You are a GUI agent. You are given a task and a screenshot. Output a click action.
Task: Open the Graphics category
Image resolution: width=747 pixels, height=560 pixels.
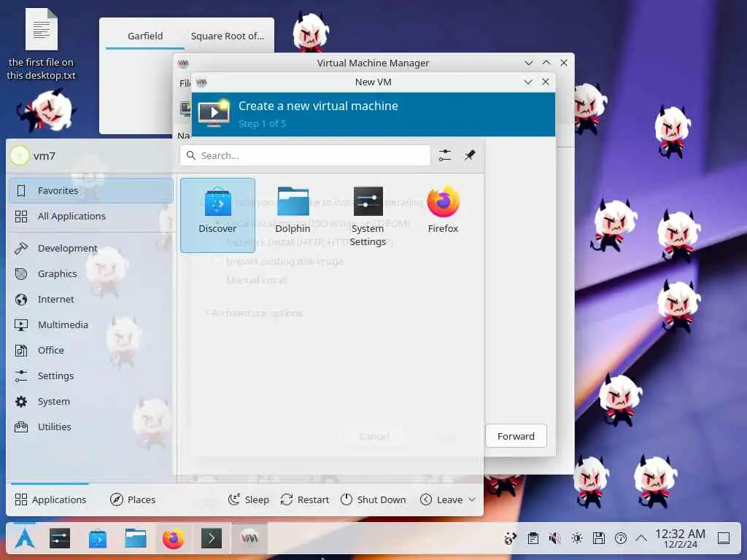(x=91, y=274)
